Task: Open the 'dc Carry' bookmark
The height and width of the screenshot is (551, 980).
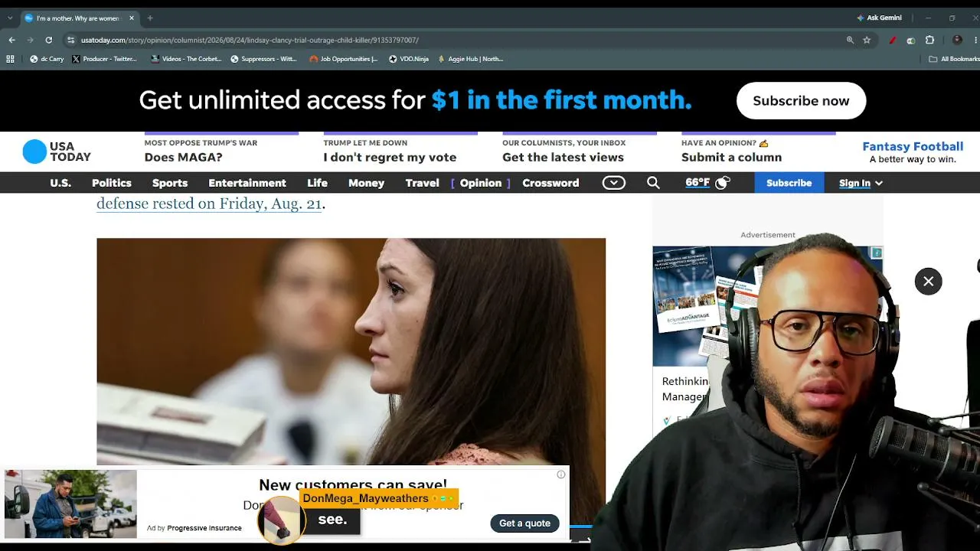Action: click(47, 59)
